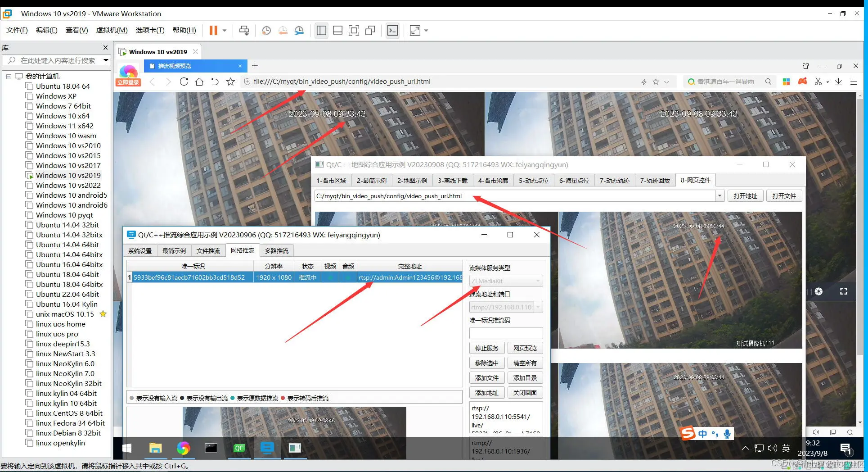Viewport: 868px width, 472px height.
Task: Tick the checkbox for Windows 11 x642
Action: pyautogui.click(x=29, y=126)
